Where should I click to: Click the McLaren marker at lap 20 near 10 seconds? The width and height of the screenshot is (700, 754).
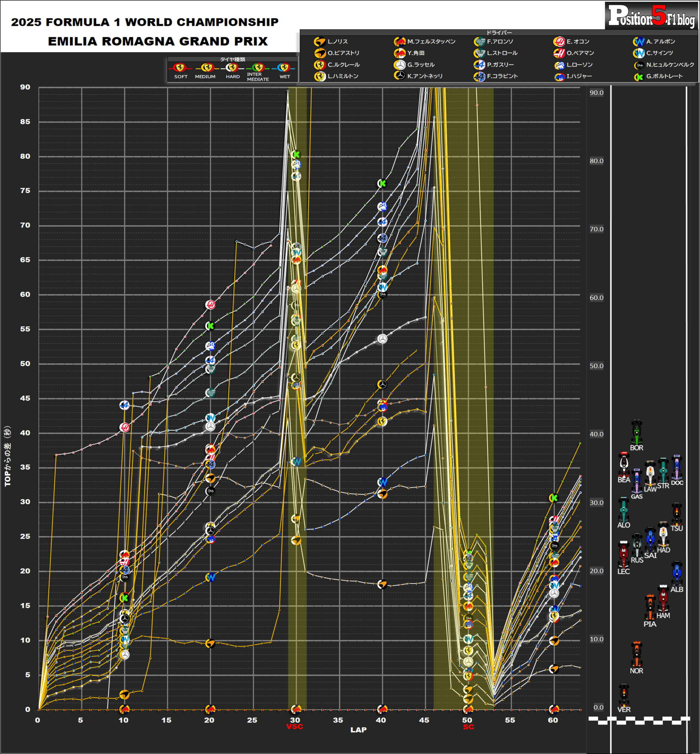(x=210, y=643)
